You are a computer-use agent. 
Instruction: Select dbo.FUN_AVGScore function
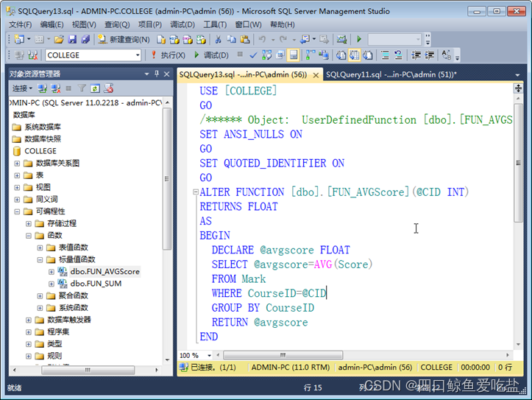(x=104, y=272)
